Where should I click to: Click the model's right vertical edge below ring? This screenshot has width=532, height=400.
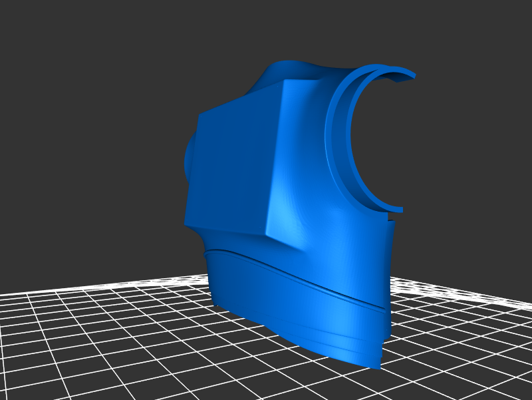(390, 266)
